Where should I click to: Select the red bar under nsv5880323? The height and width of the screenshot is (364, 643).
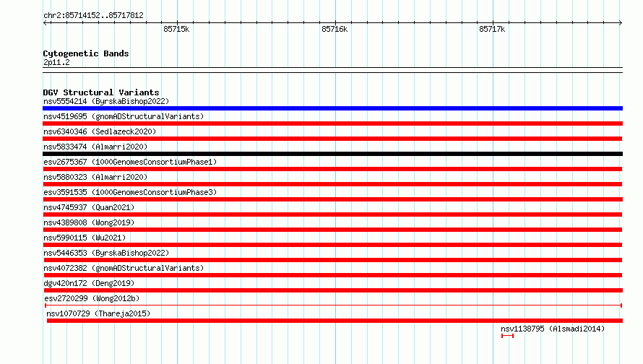[x=332, y=184]
